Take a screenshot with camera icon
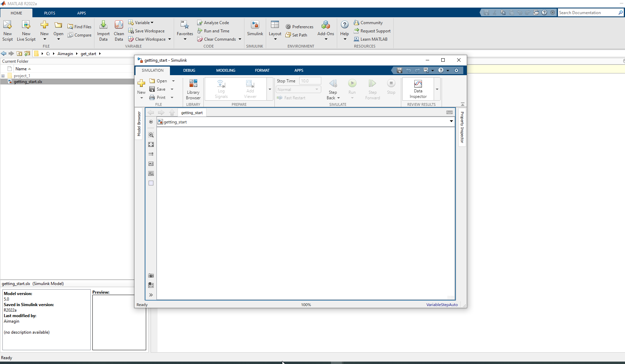The width and height of the screenshot is (625, 364). click(x=151, y=275)
